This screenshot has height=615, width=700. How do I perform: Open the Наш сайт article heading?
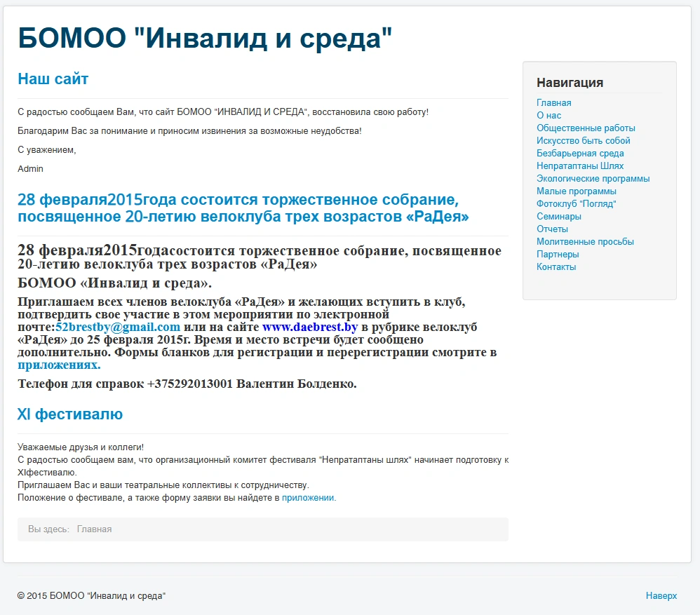53,79
